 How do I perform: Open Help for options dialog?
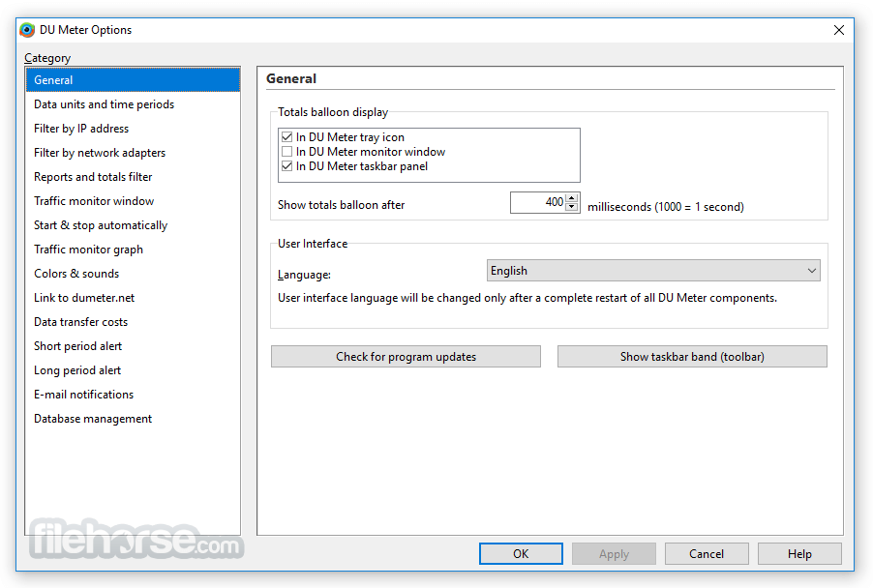[x=799, y=554]
